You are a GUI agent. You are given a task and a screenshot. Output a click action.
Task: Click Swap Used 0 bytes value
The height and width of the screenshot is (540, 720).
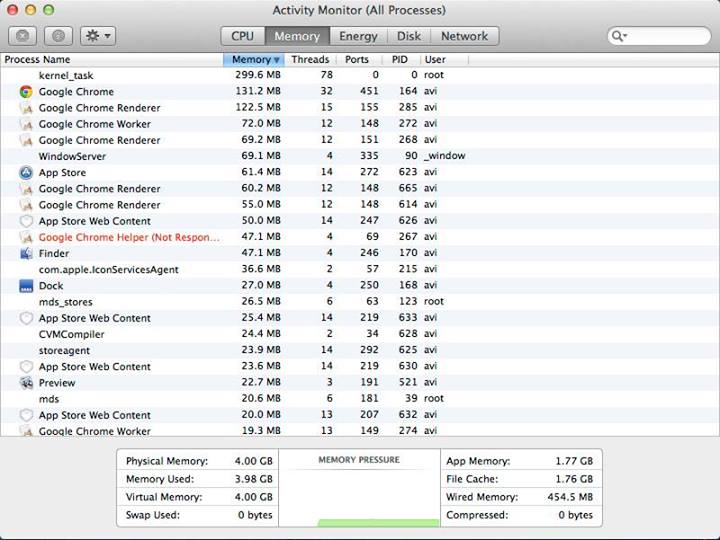(255, 515)
